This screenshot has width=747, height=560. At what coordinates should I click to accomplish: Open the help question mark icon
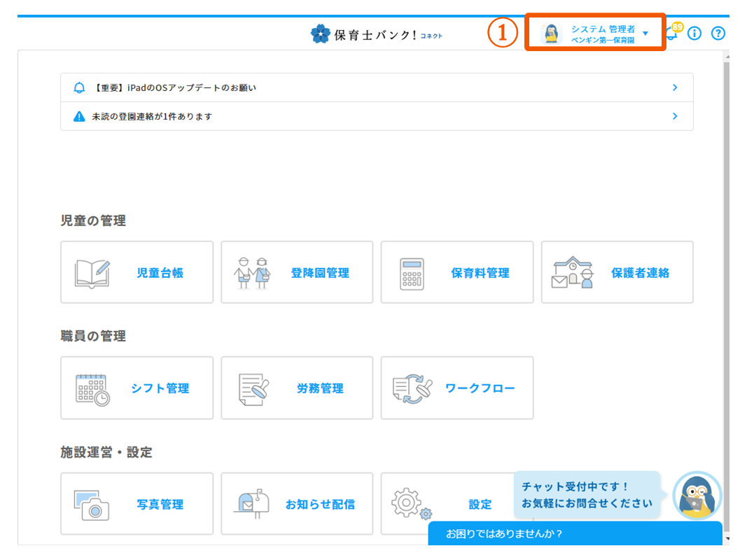(x=718, y=34)
